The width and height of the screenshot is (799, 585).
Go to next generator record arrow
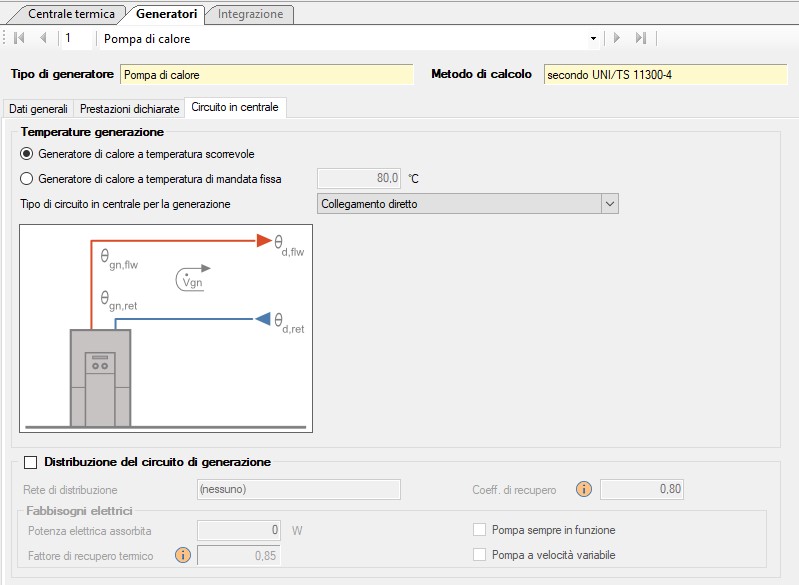click(x=617, y=38)
